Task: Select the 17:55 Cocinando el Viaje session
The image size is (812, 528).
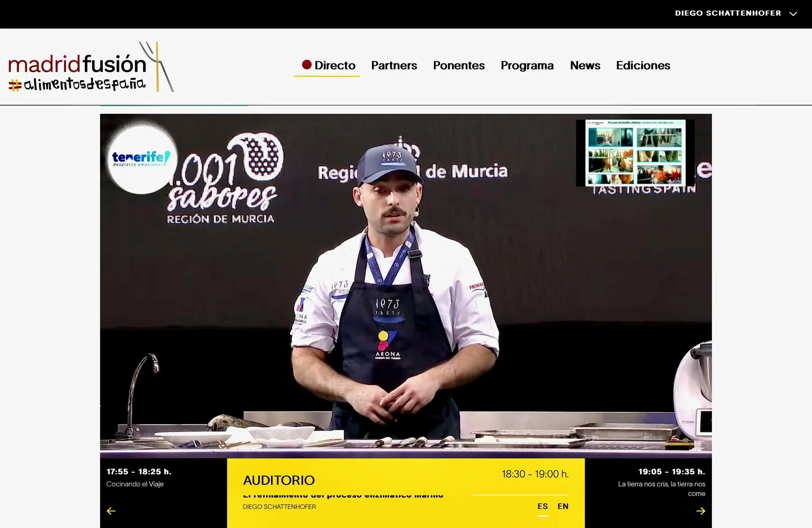Action: (x=139, y=477)
